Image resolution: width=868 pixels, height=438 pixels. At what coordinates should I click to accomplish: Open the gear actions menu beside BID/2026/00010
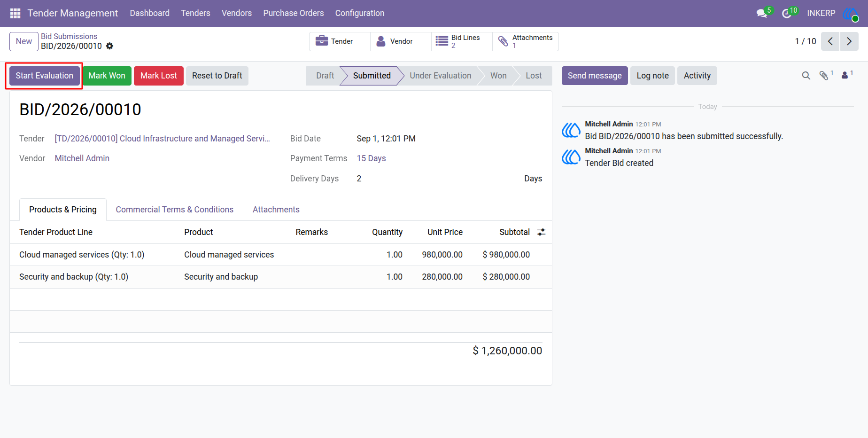click(109, 46)
